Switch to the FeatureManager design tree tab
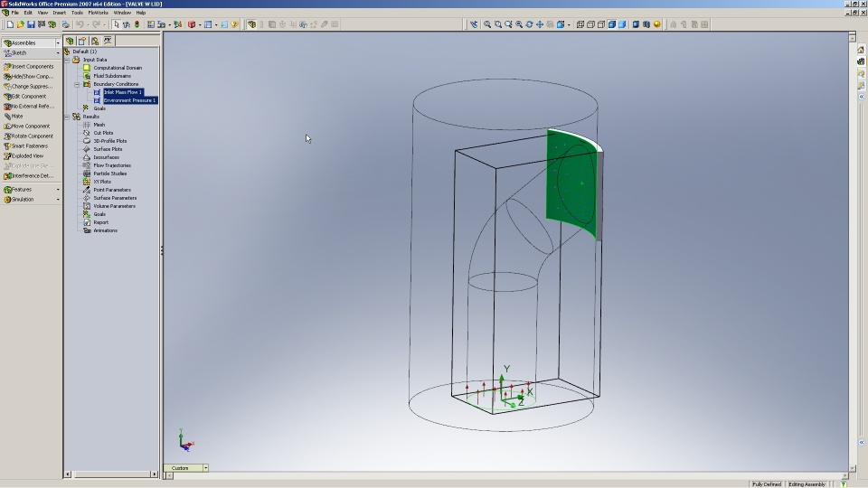Image resolution: width=868 pixels, height=488 pixels. tap(70, 41)
